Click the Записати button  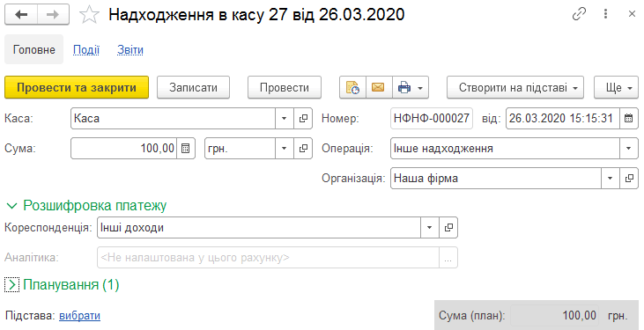coord(193,87)
